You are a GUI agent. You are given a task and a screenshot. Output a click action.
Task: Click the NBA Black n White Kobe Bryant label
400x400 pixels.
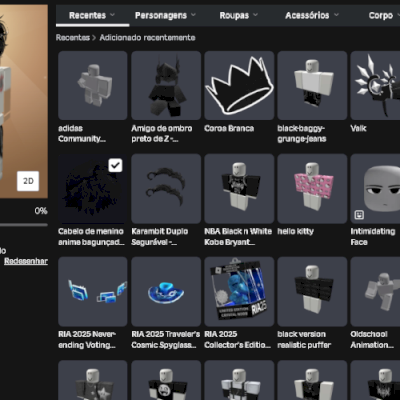238,237
